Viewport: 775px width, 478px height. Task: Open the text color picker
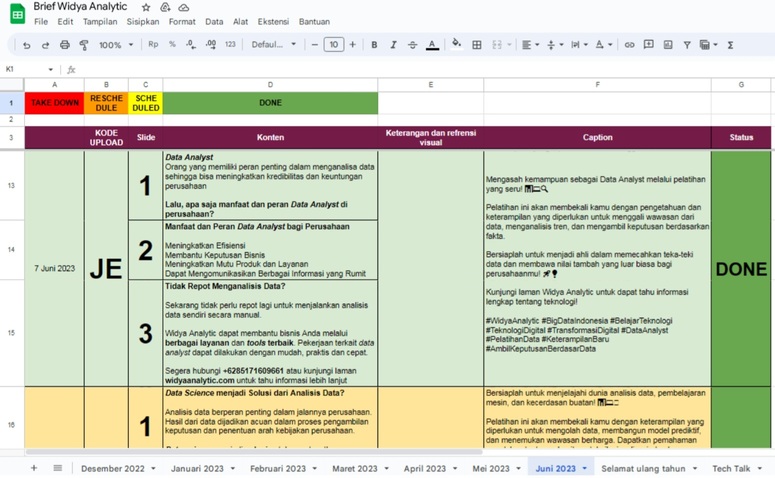(432, 45)
